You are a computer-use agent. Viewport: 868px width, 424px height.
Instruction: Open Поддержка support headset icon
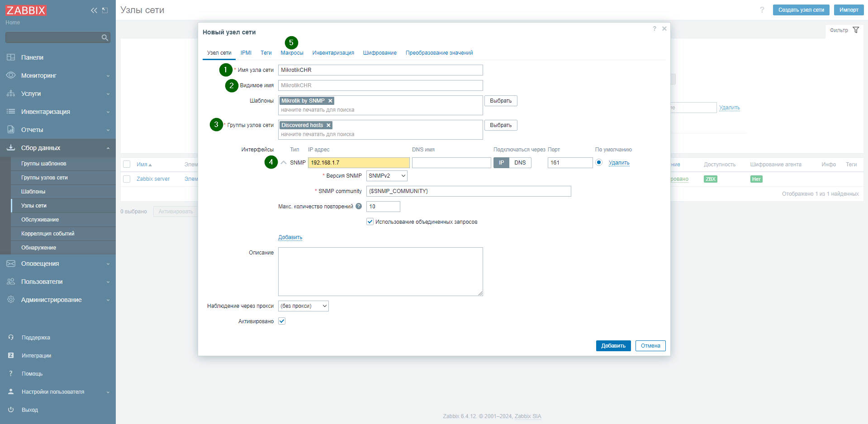point(11,337)
